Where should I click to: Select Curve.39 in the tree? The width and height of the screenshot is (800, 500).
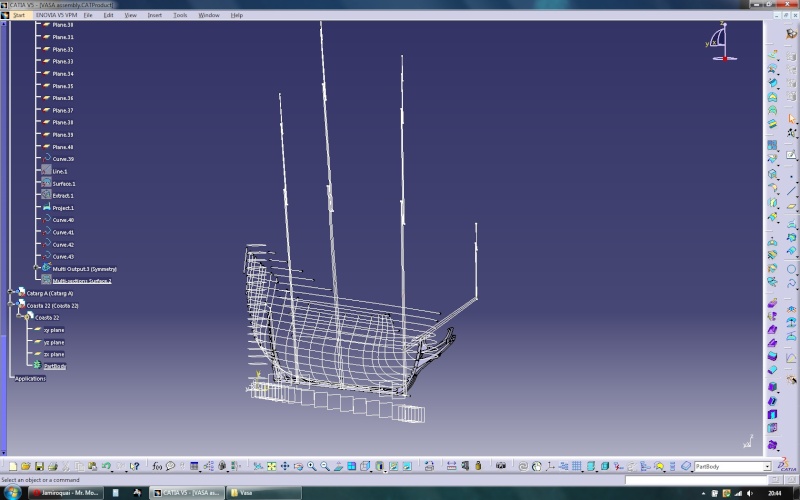tap(63, 159)
